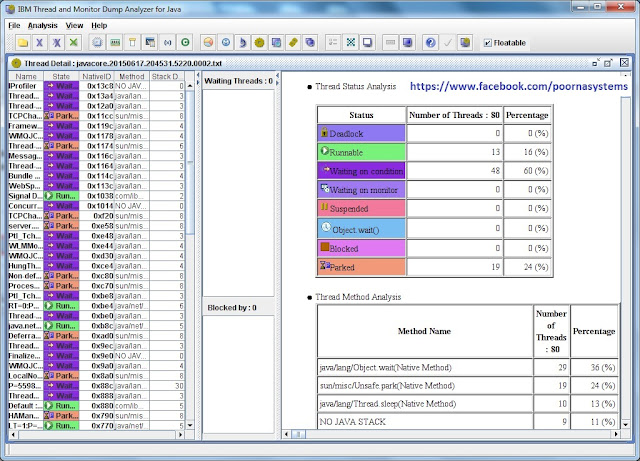Sort thread table by NativeID column
Screen dimensions: 640x461
pos(97,76)
